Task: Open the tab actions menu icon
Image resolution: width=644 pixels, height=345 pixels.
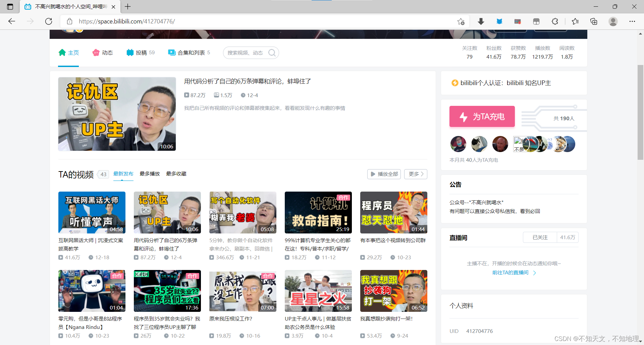Action: (10, 7)
